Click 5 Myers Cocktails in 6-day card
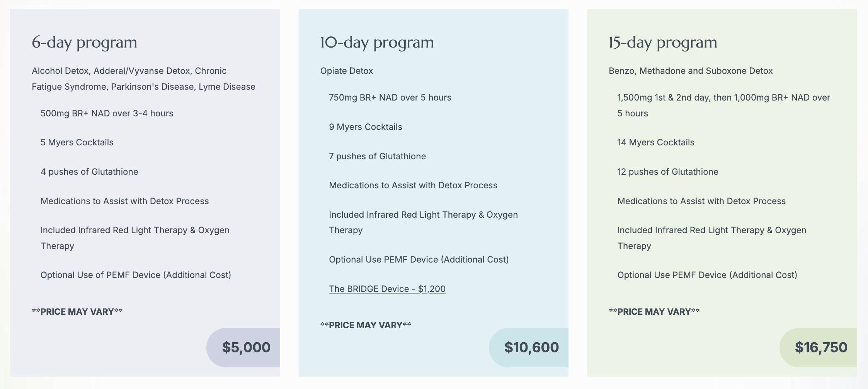 click(x=77, y=142)
